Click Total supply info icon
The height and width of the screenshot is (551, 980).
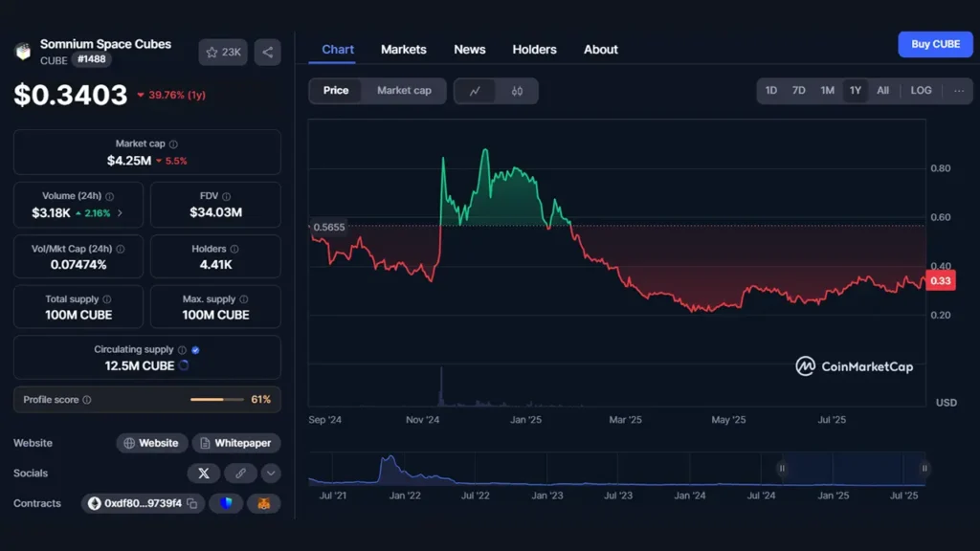[x=107, y=299]
